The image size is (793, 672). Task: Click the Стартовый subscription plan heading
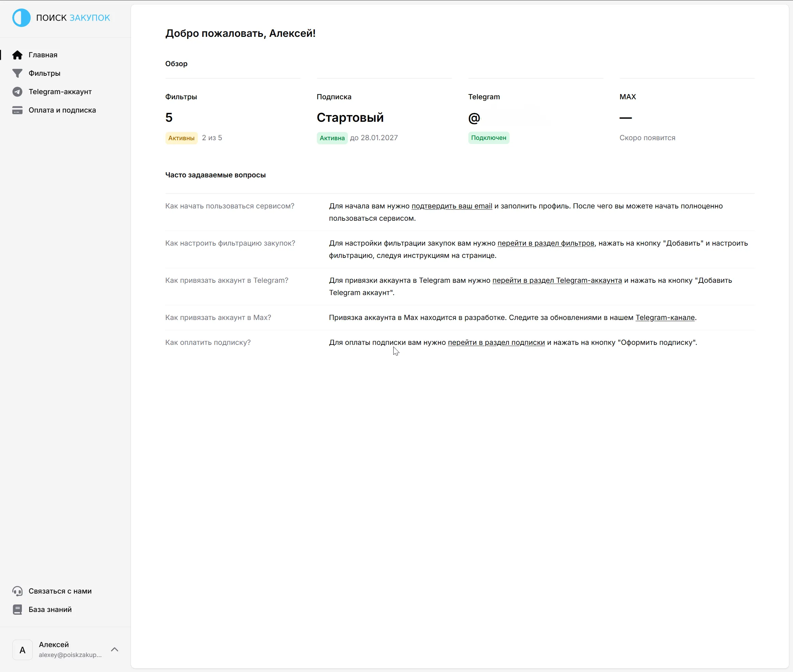click(x=350, y=118)
